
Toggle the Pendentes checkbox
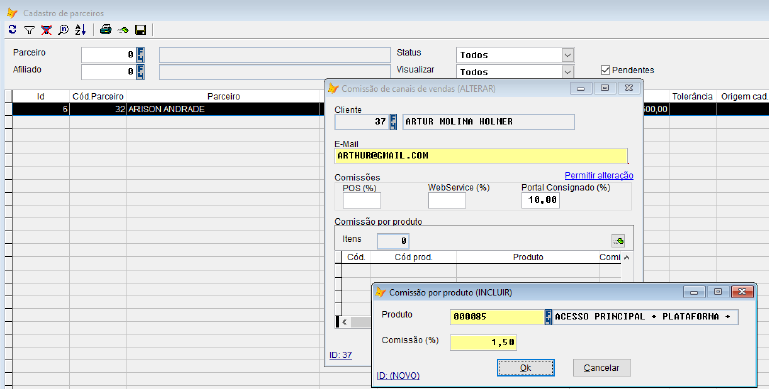605,70
